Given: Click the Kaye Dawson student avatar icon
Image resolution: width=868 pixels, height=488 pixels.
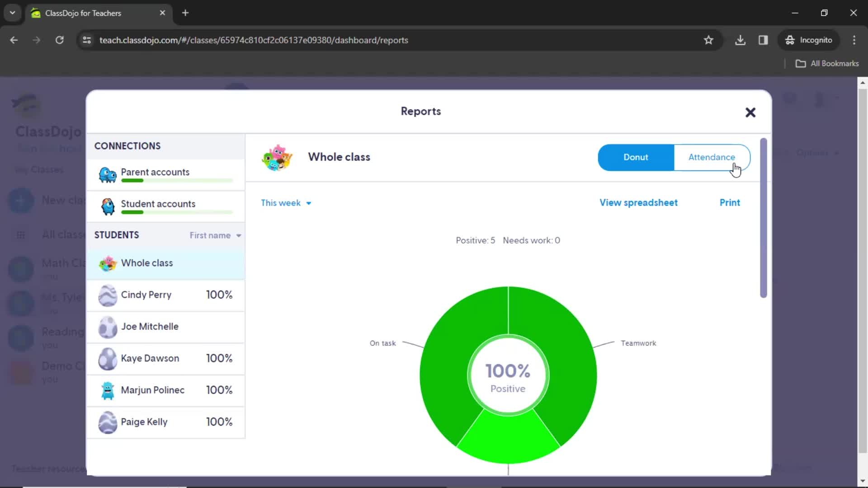Looking at the screenshot, I should 107,358.
